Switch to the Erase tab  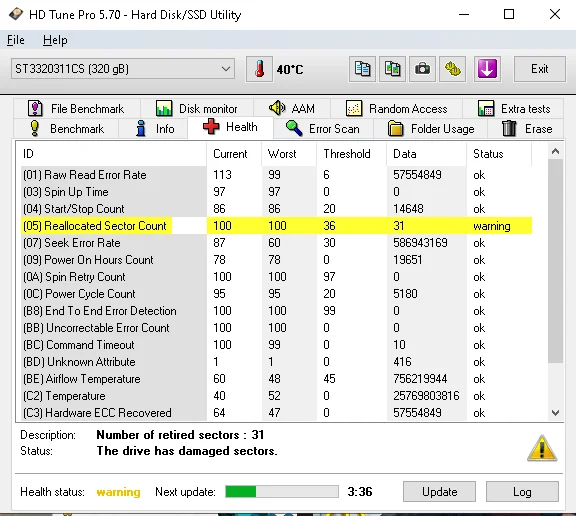(x=526, y=129)
